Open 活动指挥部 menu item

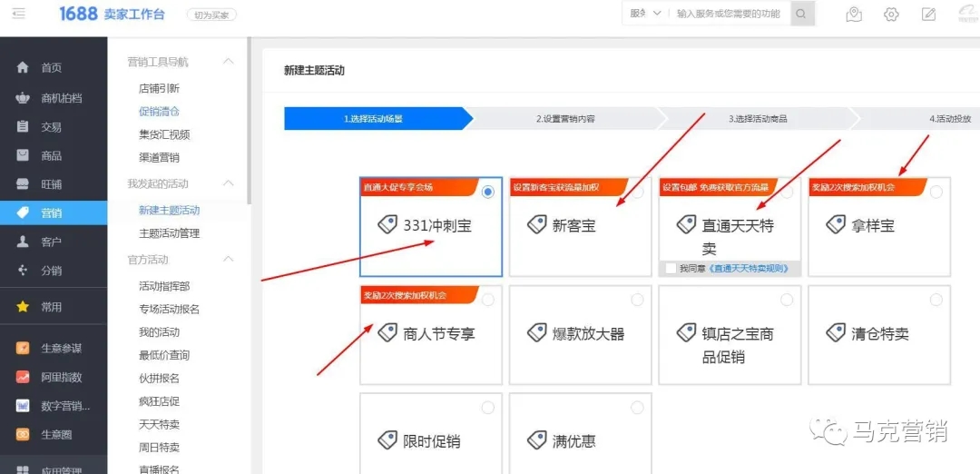(164, 286)
